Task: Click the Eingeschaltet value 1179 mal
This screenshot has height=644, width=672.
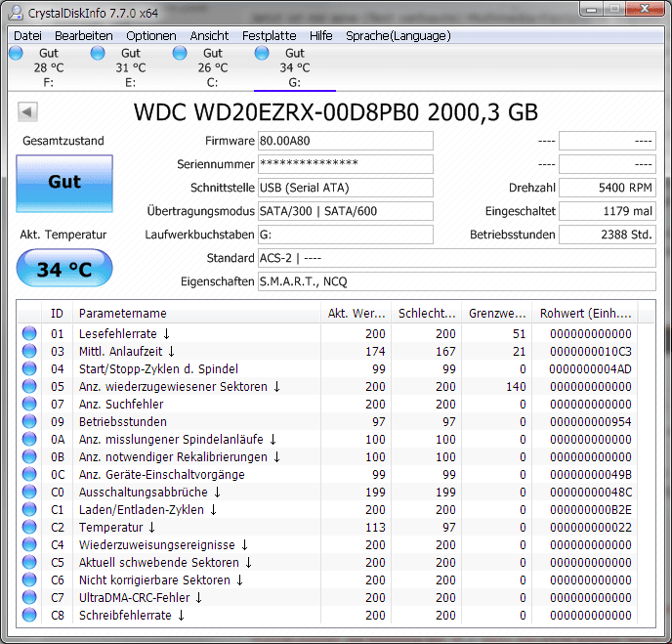Action: point(608,211)
